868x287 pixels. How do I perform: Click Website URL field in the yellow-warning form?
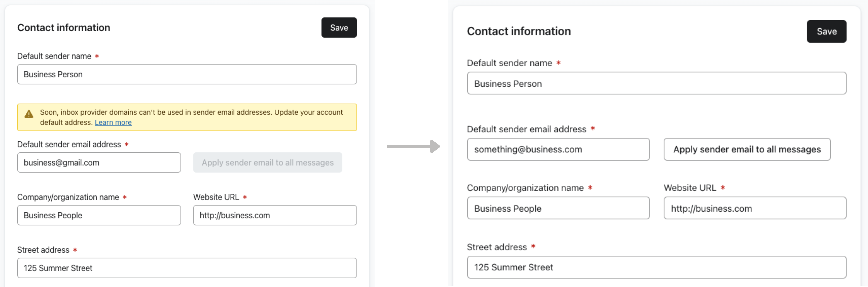pyautogui.click(x=275, y=215)
